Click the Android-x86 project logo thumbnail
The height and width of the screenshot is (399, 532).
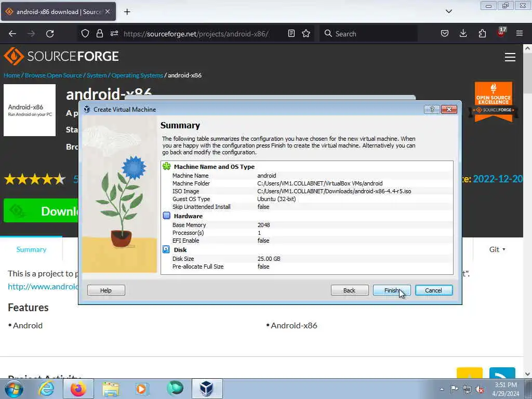point(30,110)
